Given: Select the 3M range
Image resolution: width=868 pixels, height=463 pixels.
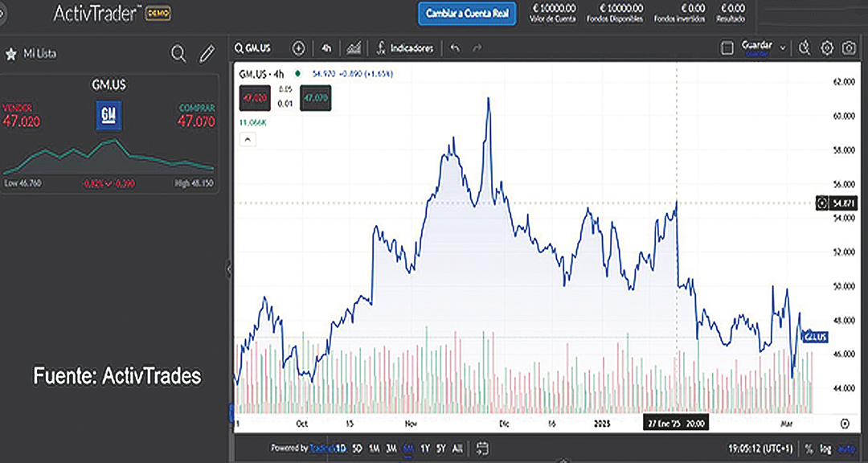Looking at the screenshot, I should tap(391, 448).
